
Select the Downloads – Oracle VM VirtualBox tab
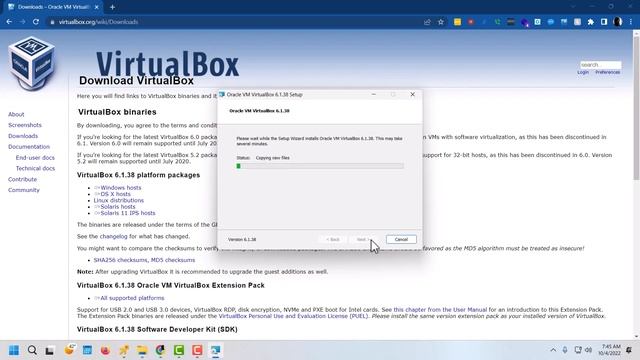pyautogui.click(x=53, y=7)
